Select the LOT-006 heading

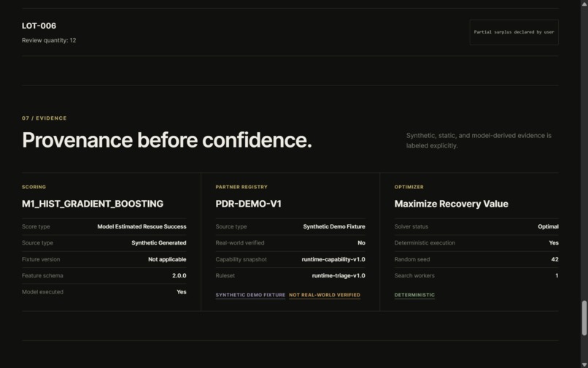(x=39, y=26)
